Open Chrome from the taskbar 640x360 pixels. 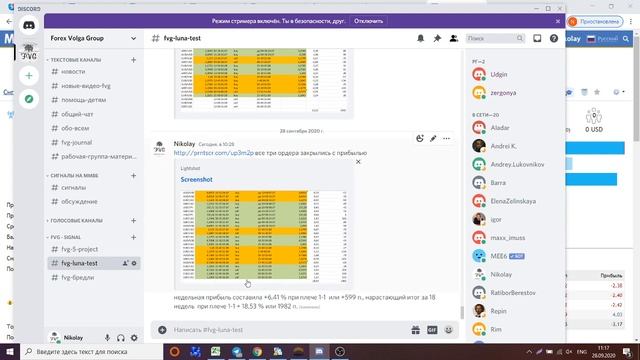257,351
